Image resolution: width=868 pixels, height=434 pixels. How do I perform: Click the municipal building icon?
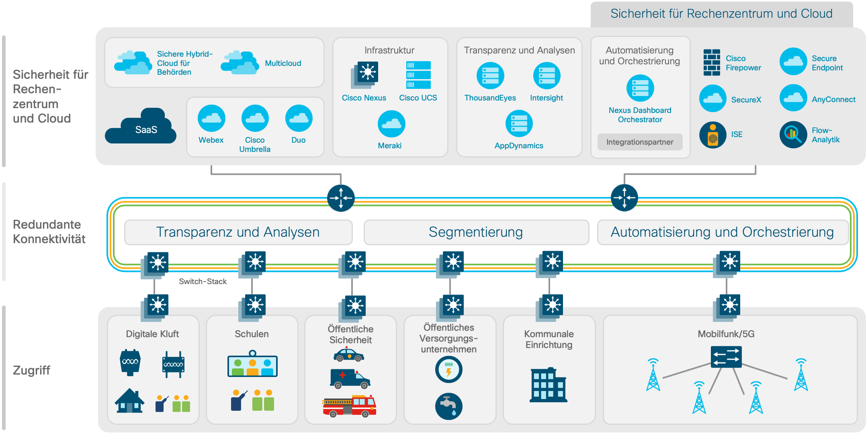tap(549, 385)
